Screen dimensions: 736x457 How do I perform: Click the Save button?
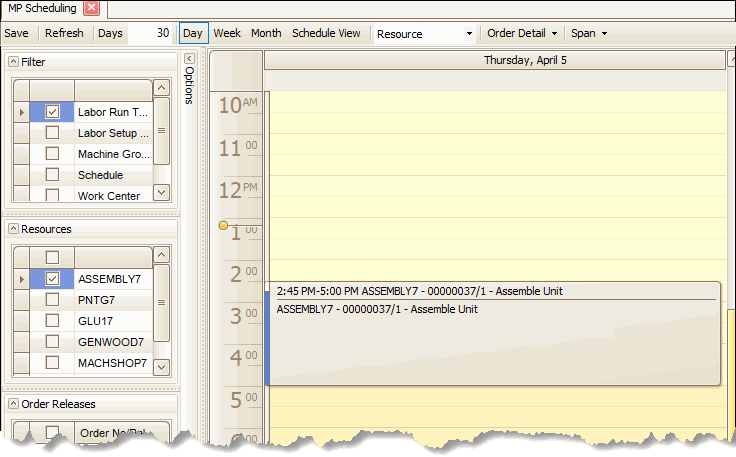(x=16, y=33)
